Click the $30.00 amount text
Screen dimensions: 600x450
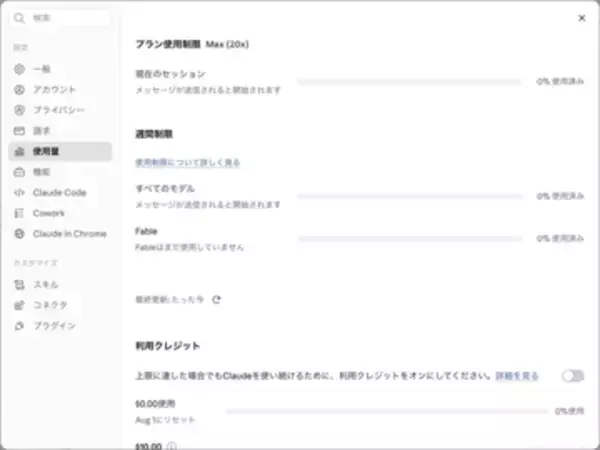(x=148, y=446)
